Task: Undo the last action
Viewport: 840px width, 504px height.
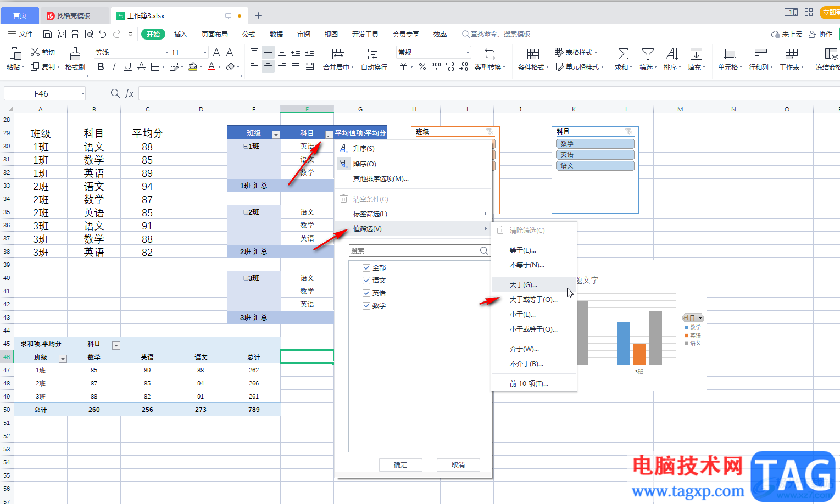Action: [103, 34]
